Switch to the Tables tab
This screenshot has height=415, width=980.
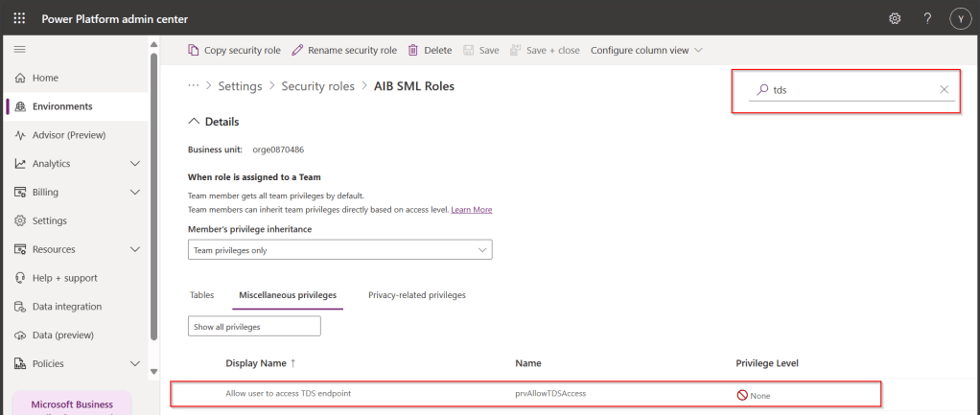(202, 295)
